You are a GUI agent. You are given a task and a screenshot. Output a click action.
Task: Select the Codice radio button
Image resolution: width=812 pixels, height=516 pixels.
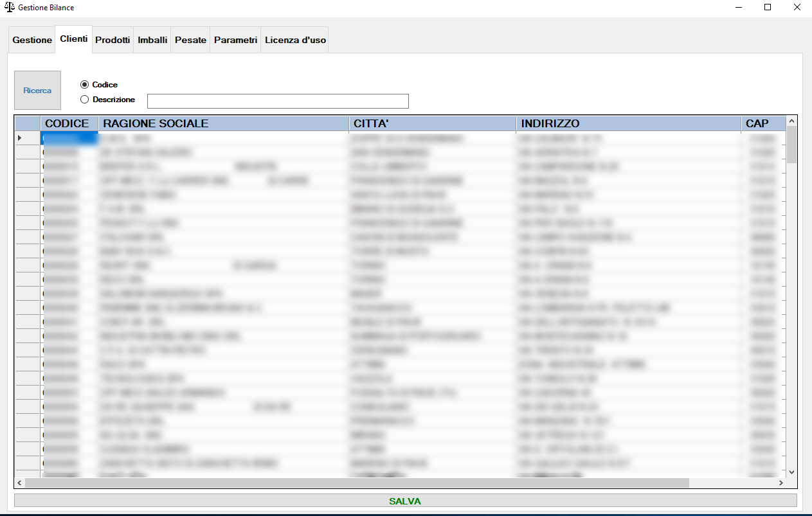coord(85,85)
